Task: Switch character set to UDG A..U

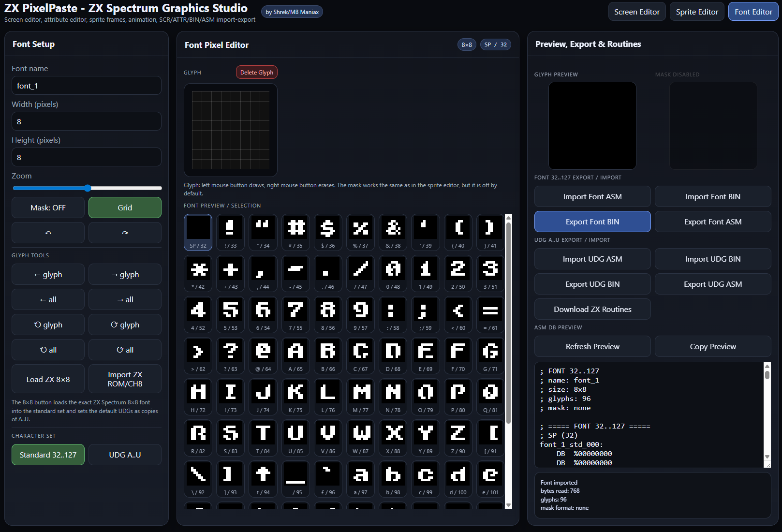Action: click(x=125, y=455)
